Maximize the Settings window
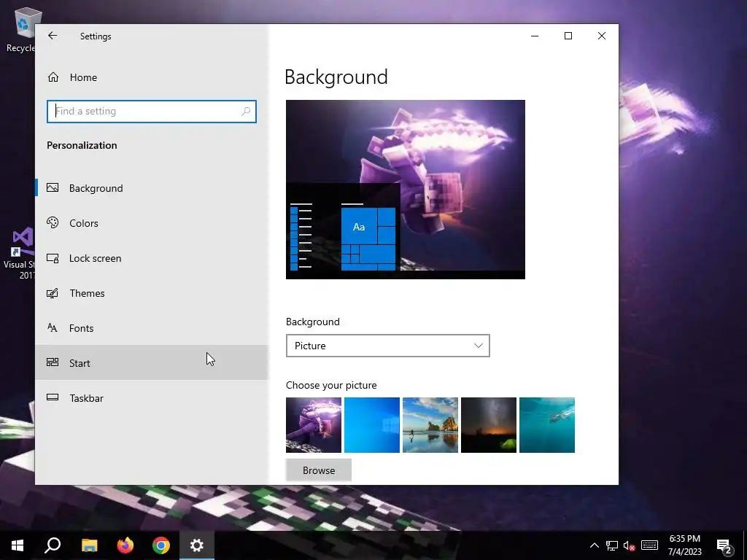Screen dimensions: 747x560 [x=568, y=36]
